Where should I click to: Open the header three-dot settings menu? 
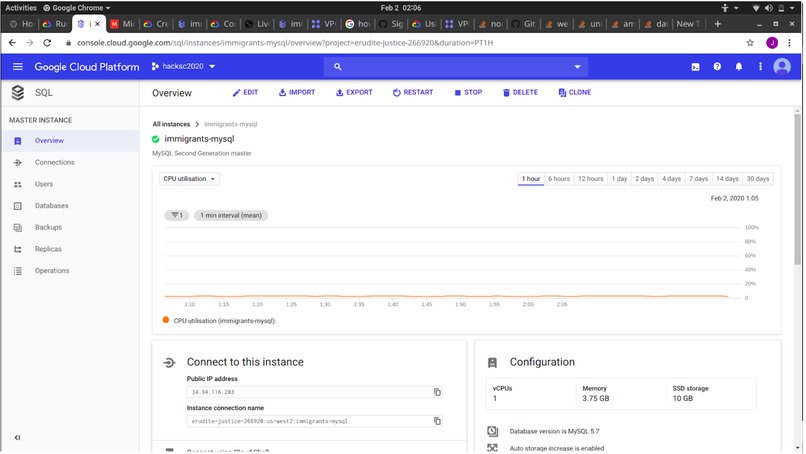(x=762, y=67)
